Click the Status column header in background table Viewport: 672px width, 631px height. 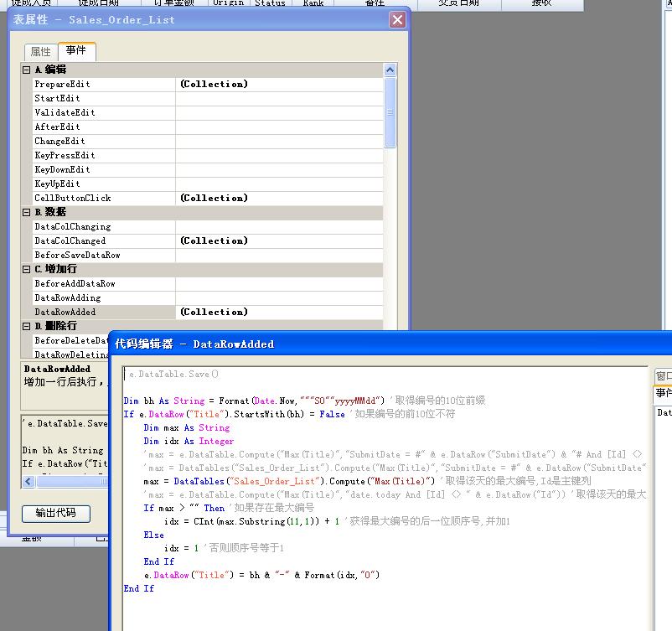click(270, 3)
